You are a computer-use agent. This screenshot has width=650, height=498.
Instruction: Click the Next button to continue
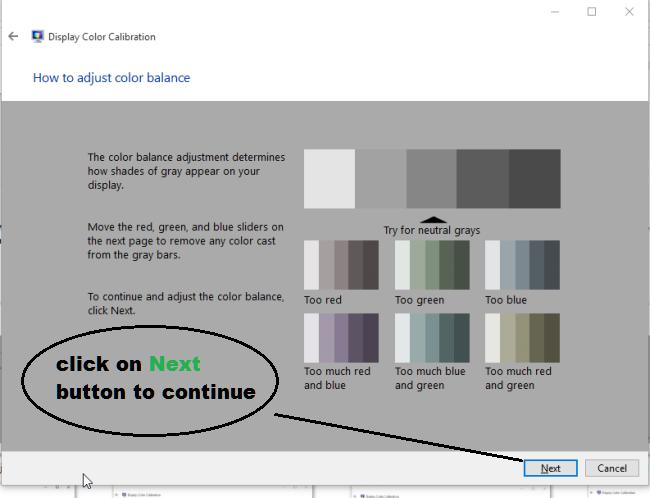550,468
